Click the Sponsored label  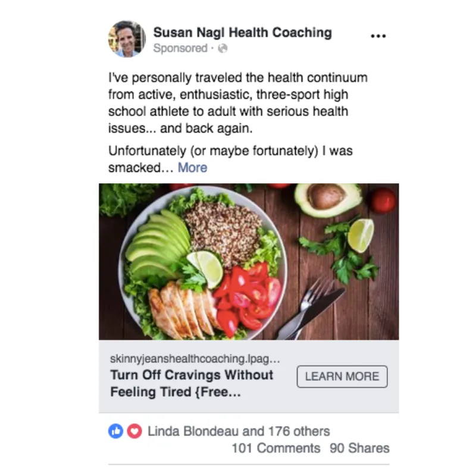[x=180, y=48]
